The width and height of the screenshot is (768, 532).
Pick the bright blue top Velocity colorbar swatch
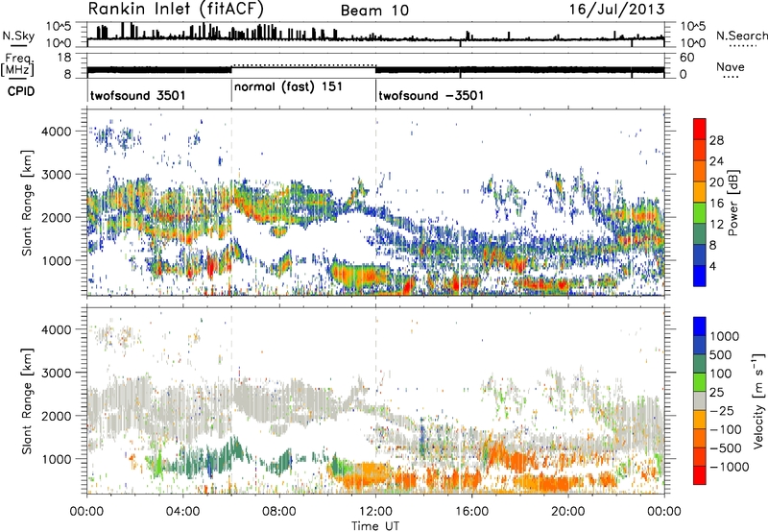click(700, 326)
